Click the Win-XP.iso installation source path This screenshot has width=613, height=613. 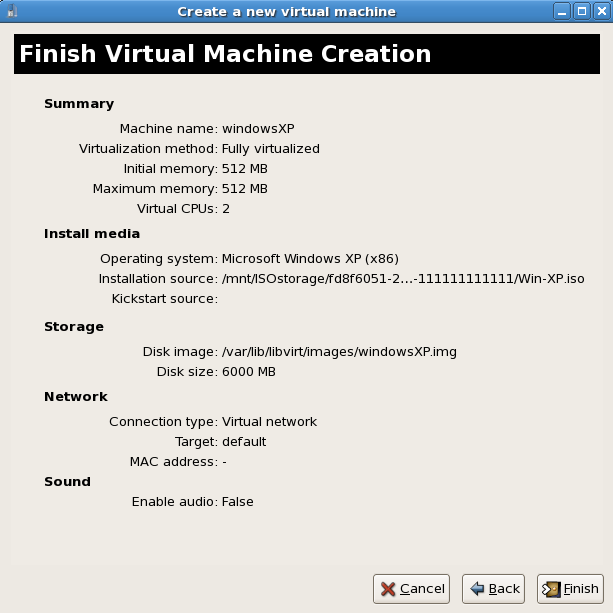[x=402, y=279]
